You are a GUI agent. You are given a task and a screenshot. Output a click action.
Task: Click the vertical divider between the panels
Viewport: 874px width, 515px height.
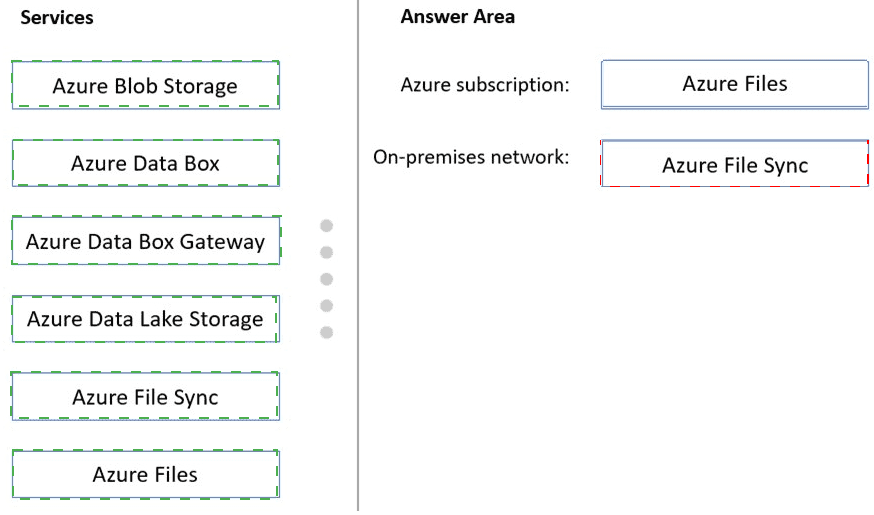point(358,400)
